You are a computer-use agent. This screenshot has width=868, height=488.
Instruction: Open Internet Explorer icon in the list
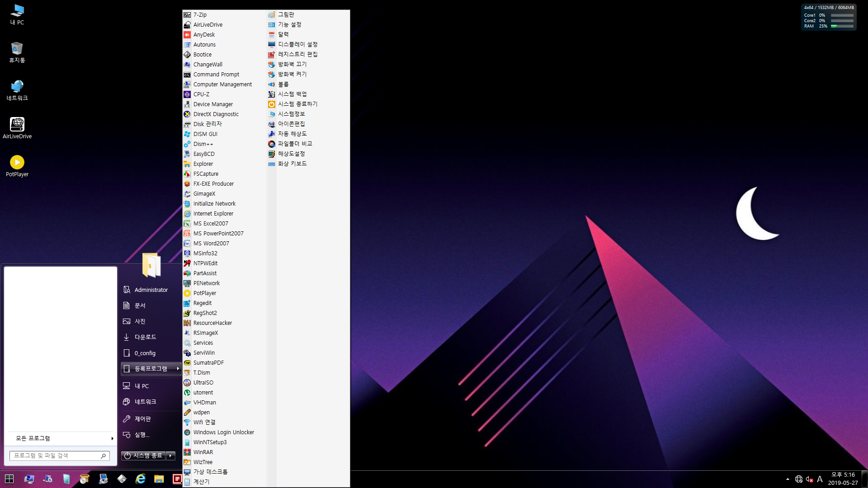187,214
